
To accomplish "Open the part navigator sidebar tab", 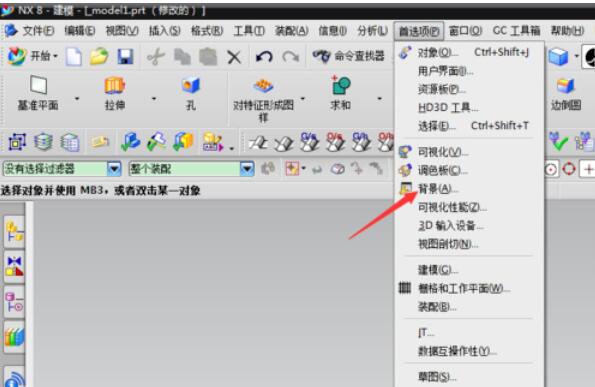I will [x=14, y=302].
